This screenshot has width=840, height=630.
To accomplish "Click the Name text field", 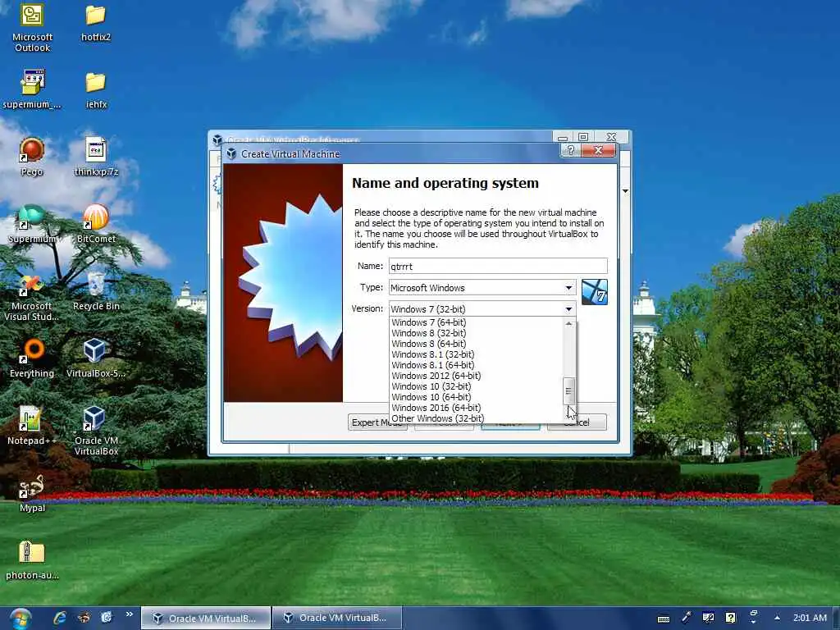I will click(498, 267).
